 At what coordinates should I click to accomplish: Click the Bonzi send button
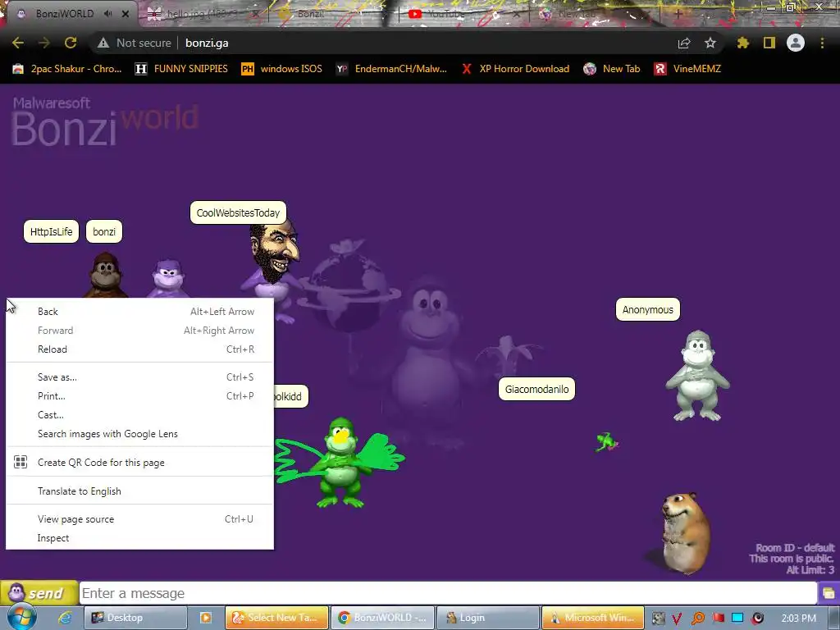point(39,593)
